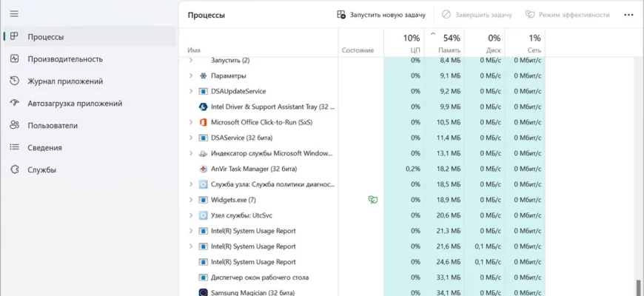Sort by the Сеть 1% column header

pyautogui.click(x=525, y=43)
